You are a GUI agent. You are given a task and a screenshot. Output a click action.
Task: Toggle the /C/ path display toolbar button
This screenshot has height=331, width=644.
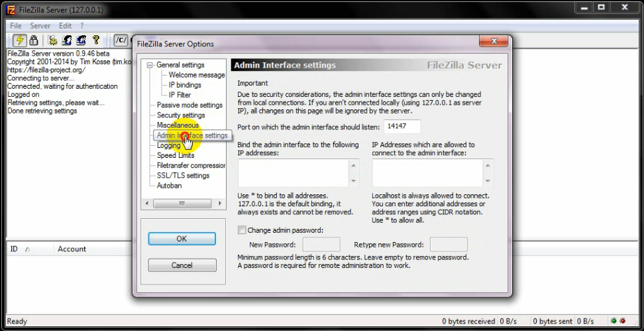pos(121,40)
